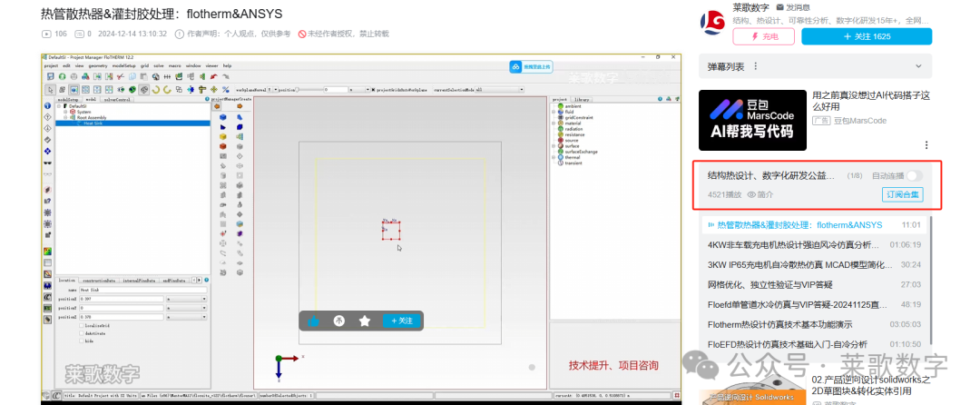Click the 'C' icon in FloTHERM status bar
The image size is (980, 405).
click(56, 396)
